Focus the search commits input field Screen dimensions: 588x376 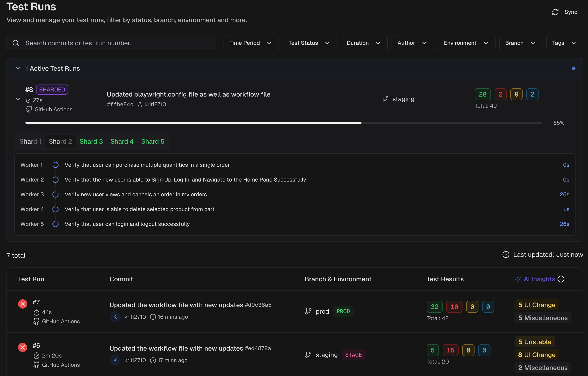(117, 43)
